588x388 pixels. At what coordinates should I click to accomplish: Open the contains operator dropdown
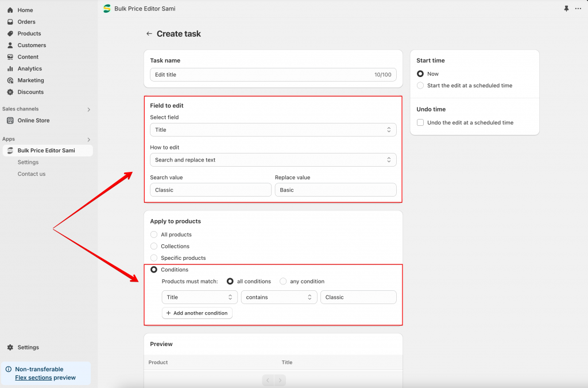(279, 297)
